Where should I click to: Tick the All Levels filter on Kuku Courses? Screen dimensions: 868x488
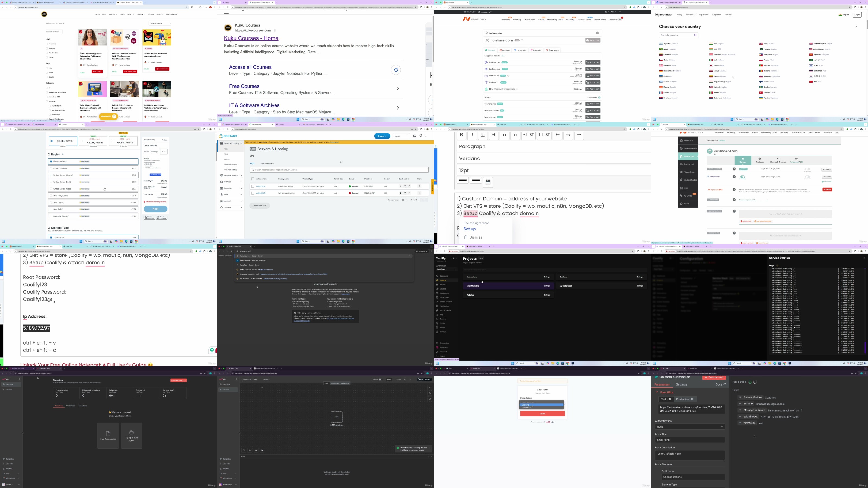click(x=47, y=44)
